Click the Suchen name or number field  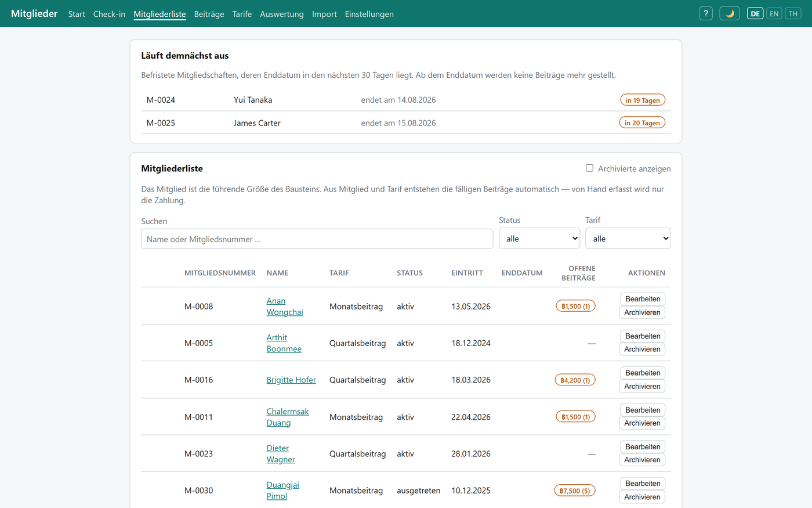pyautogui.click(x=317, y=239)
